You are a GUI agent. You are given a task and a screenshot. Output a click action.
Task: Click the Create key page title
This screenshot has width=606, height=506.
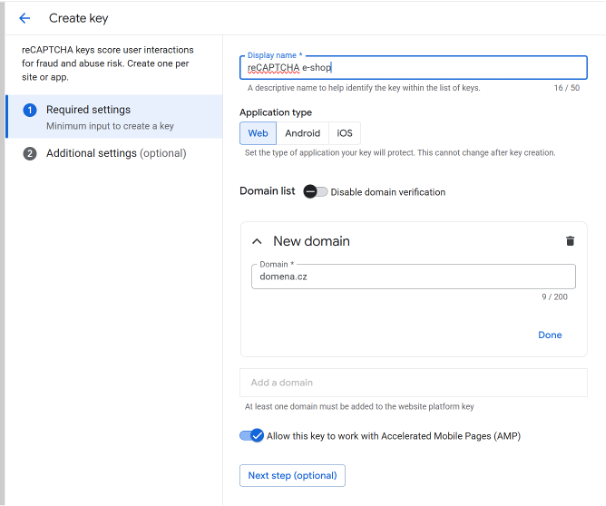point(78,18)
